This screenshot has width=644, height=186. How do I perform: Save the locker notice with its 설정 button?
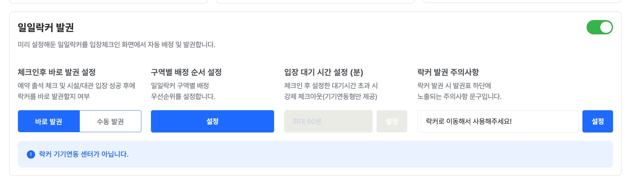[x=597, y=121]
